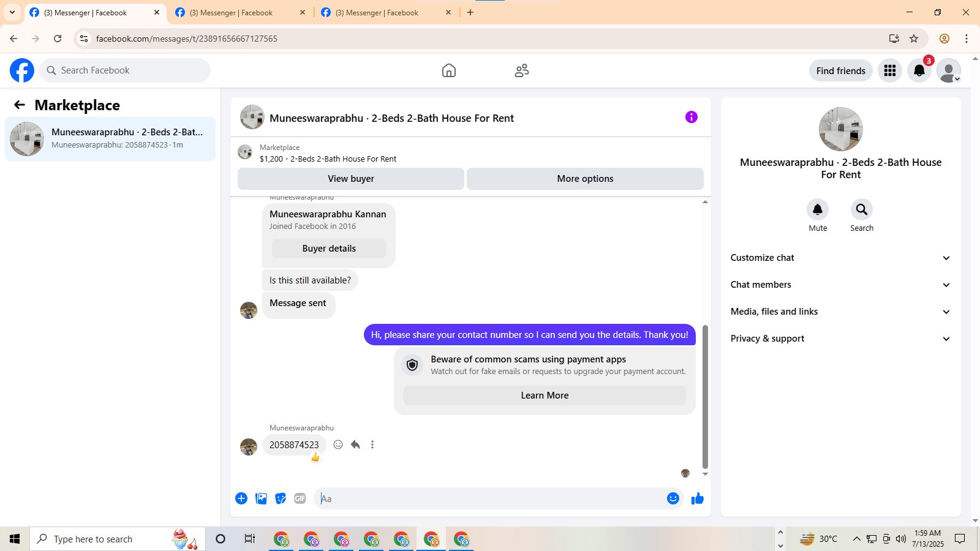Open Chrome three-dot menu
980x551 pixels.
coord(967,39)
